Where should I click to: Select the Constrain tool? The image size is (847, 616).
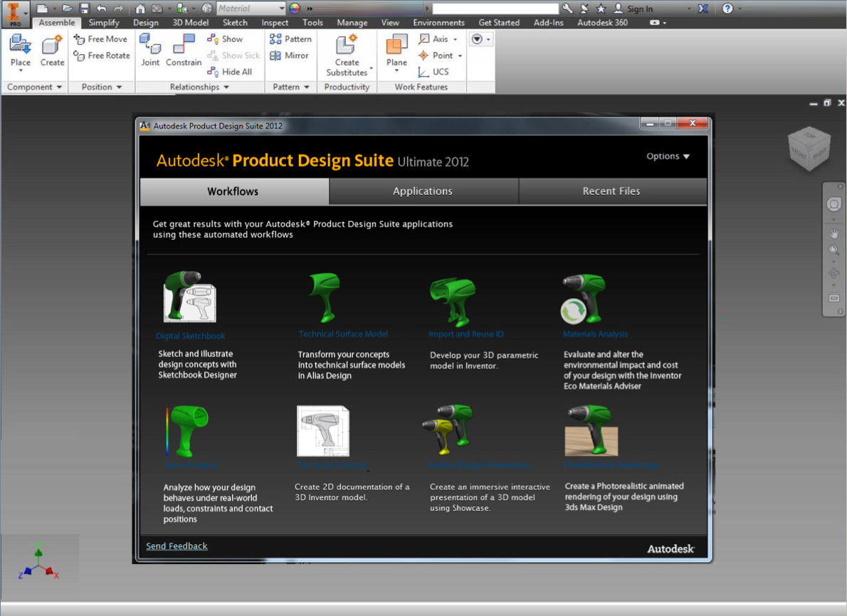[184, 47]
